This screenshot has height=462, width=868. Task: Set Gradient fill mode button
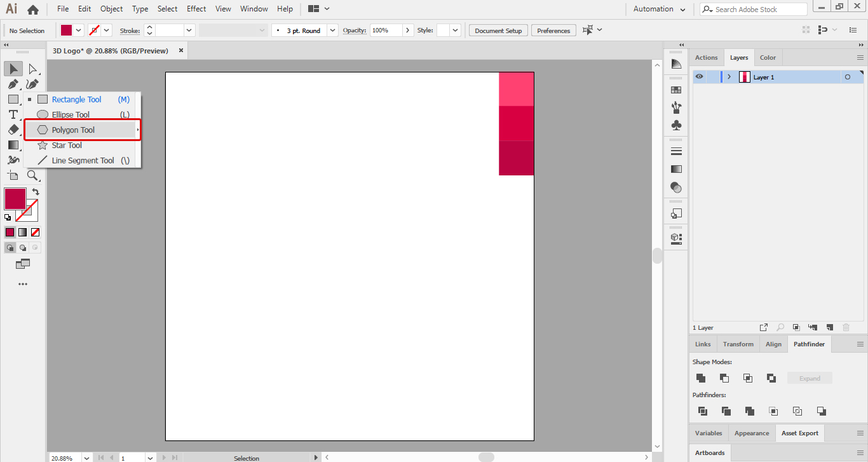coord(22,232)
